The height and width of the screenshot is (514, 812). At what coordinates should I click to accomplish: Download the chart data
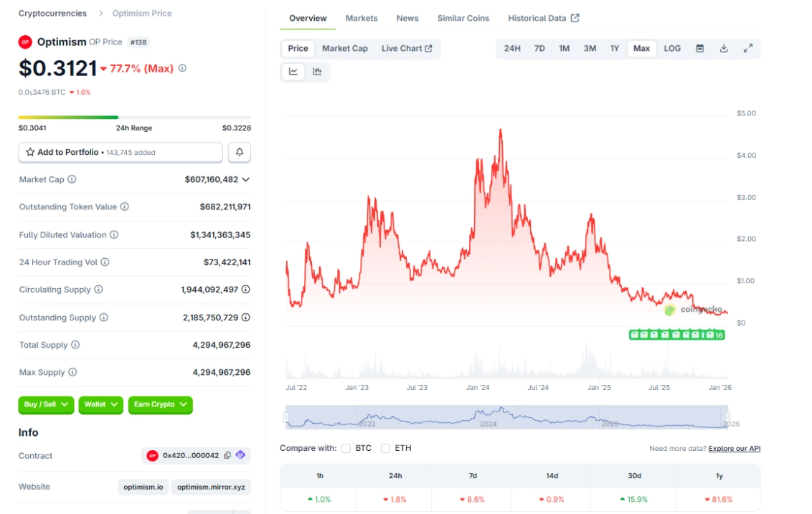coord(724,48)
